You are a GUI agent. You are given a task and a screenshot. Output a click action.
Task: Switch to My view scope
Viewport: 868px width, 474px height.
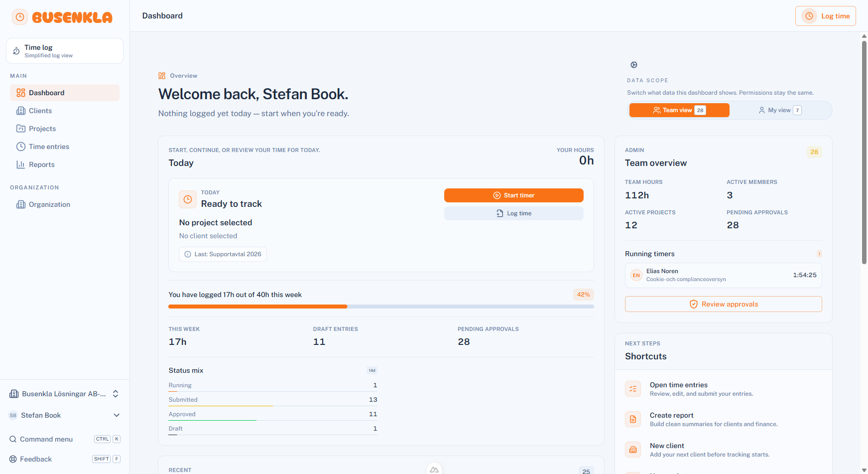pyautogui.click(x=780, y=110)
